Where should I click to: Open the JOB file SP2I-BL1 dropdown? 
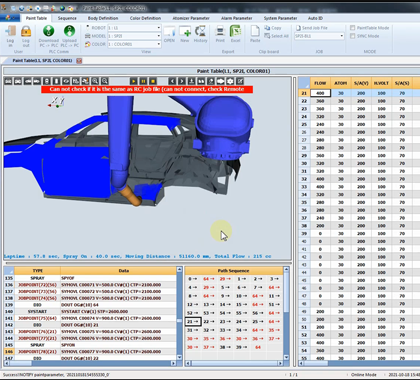[x=342, y=36]
